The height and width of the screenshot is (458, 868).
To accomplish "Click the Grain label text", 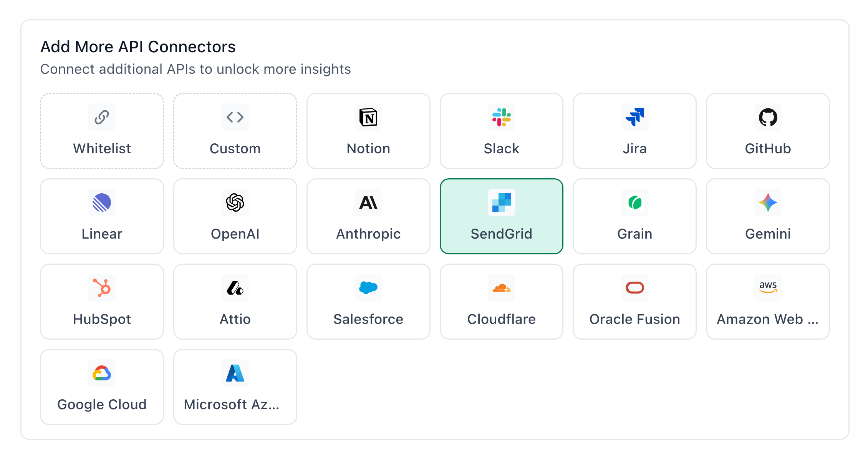I will click(635, 234).
